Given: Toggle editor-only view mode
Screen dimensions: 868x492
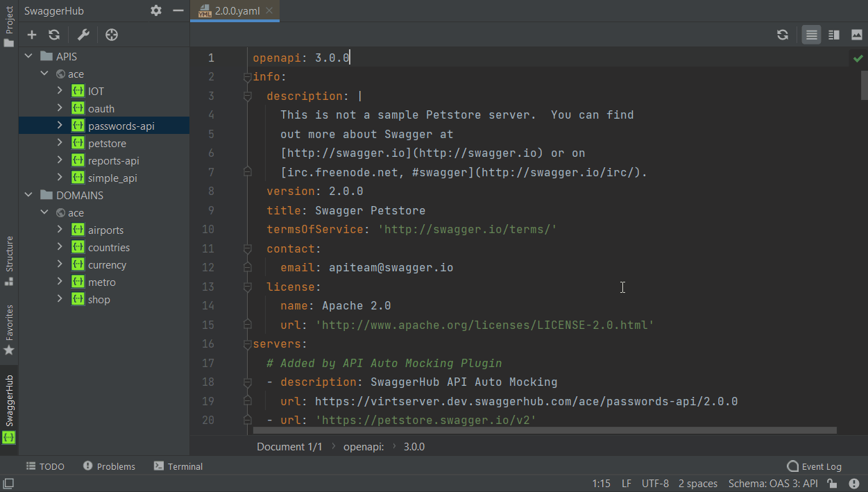Looking at the screenshot, I should pyautogui.click(x=811, y=34).
